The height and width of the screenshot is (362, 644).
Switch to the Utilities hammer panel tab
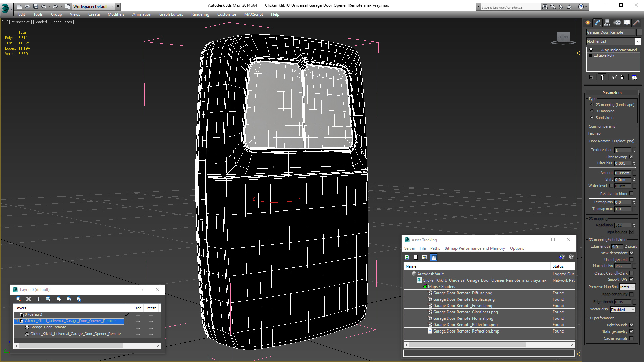(x=636, y=23)
